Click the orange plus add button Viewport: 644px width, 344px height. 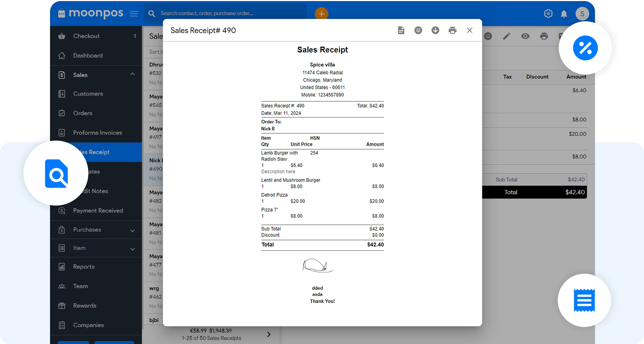tap(321, 14)
